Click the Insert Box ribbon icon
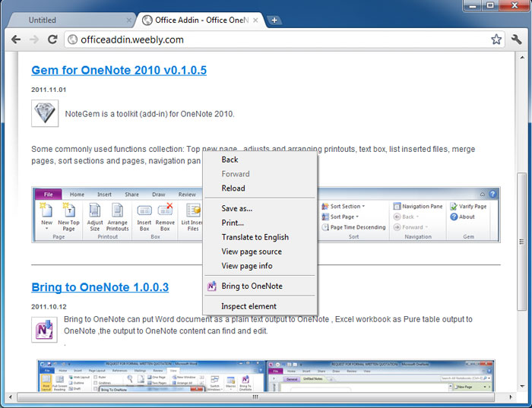The width and height of the screenshot is (532, 408). 144,217
